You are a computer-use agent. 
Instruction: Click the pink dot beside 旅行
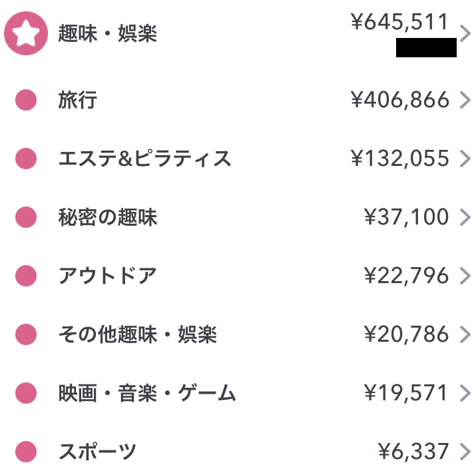tap(26, 100)
